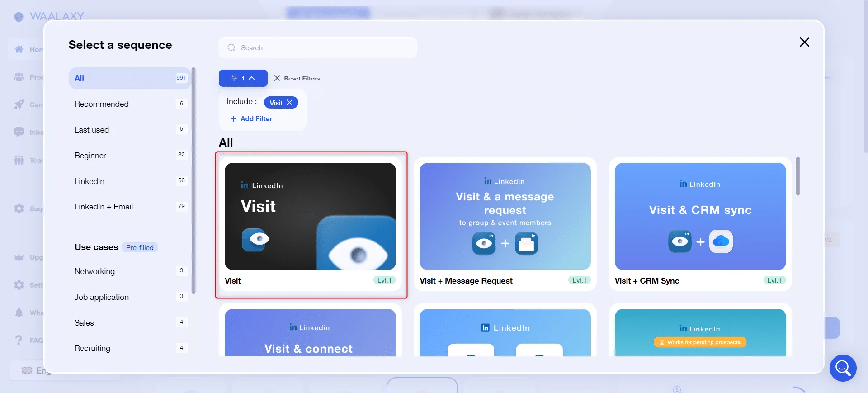Image resolution: width=868 pixels, height=393 pixels.
Task: Click the language flag icon in the background sidebar
Action: pos(27,370)
